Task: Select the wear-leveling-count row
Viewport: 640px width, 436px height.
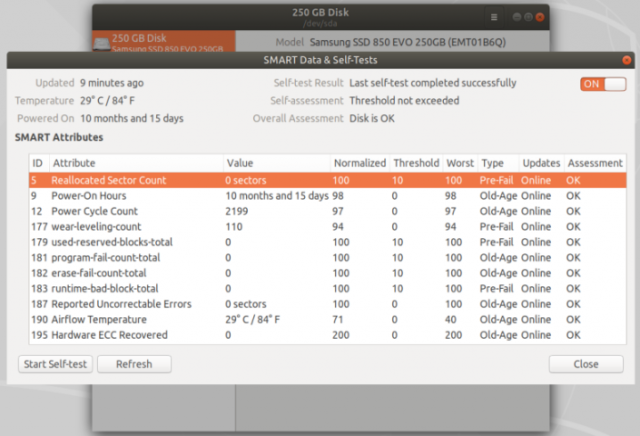Action: (98, 227)
